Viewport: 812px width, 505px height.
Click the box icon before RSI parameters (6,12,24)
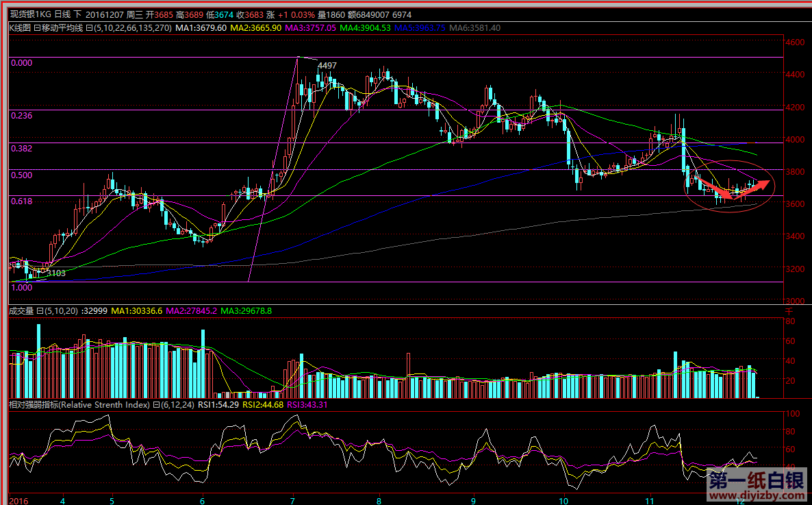pyautogui.click(x=155, y=405)
